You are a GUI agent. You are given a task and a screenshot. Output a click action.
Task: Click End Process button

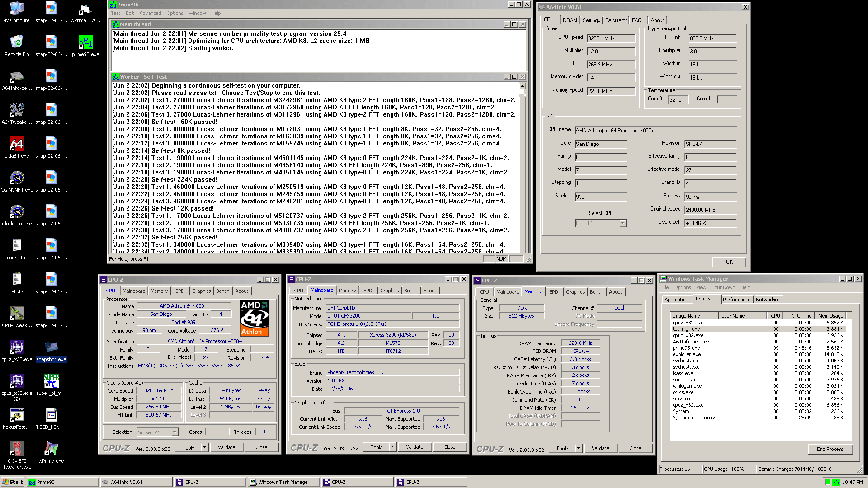(830, 449)
